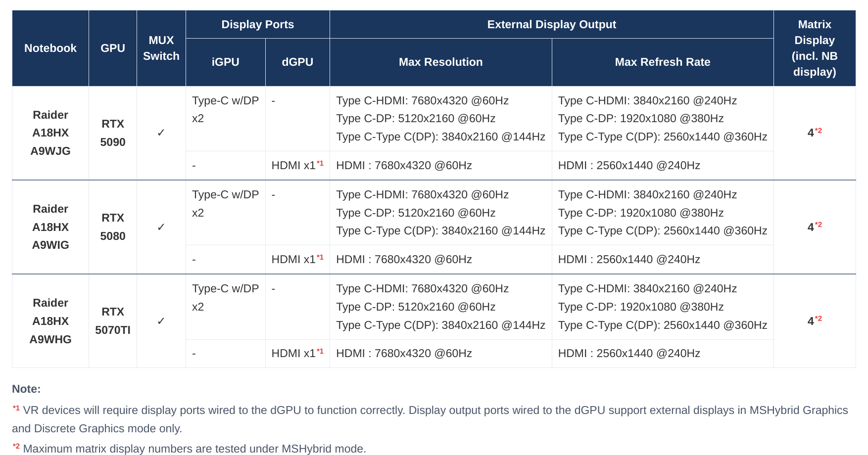Click MUX checkmark in RTX 5070TI row
The image size is (868, 455).
coord(161,321)
